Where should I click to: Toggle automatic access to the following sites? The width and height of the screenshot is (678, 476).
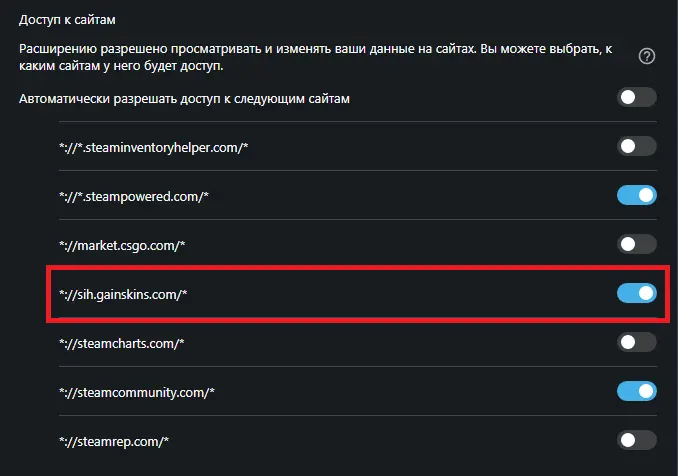click(636, 97)
